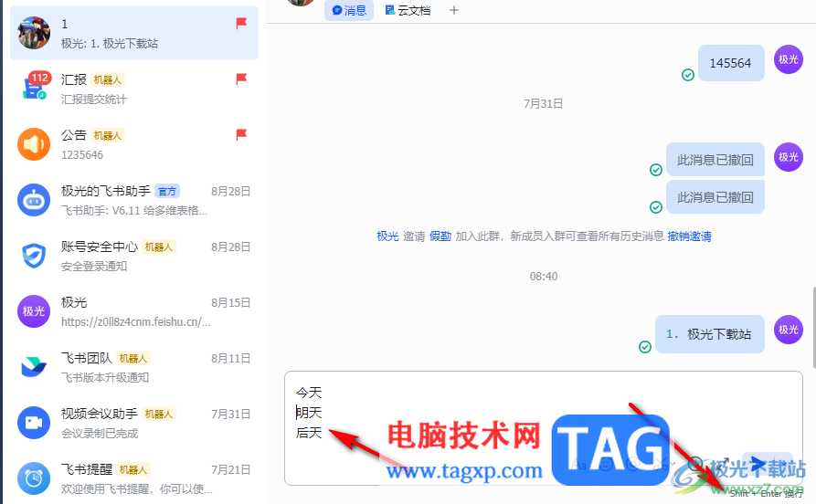Click the 极光 sender avatar beside 145564
This screenshot has width=816, height=504.
pos(789,59)
